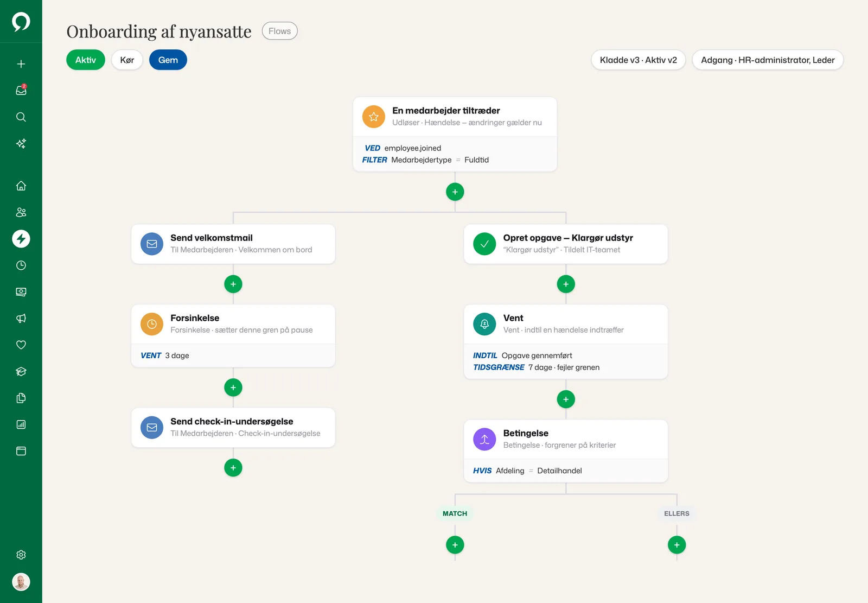Screen dimensions: 868x603
Task: Select the Send check-in-undersøgelse step
Action: 233,428
